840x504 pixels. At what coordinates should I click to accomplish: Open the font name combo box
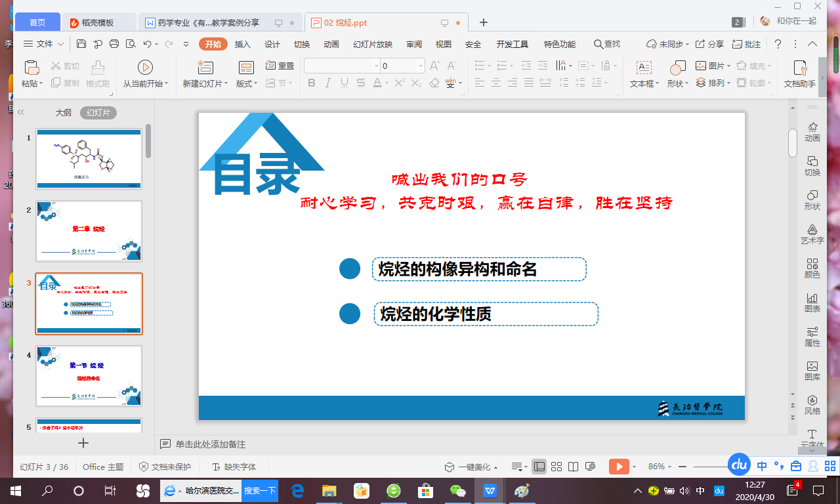pos(341,66)
